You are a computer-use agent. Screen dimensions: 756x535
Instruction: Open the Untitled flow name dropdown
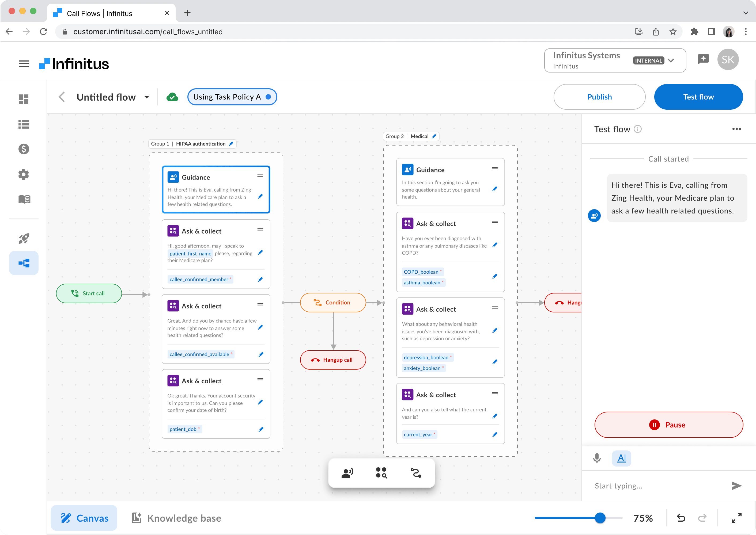click(x=147, y=97)
